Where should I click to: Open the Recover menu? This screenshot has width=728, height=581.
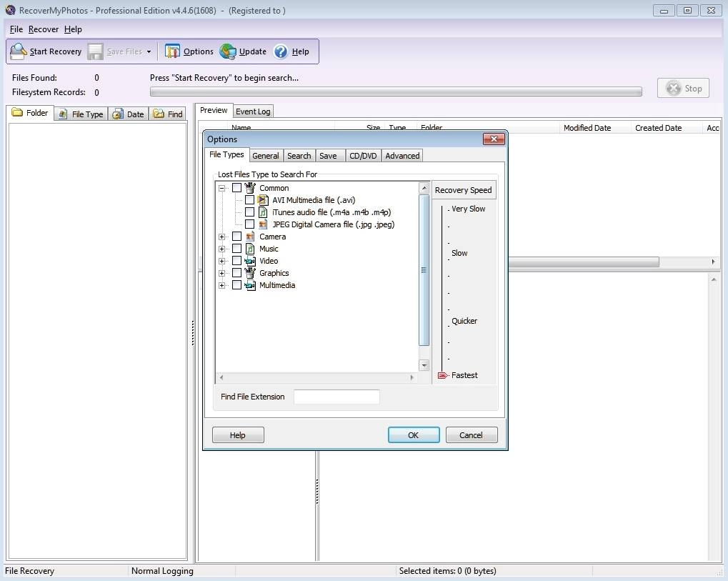pyautogui.click(x=43, y=29)
